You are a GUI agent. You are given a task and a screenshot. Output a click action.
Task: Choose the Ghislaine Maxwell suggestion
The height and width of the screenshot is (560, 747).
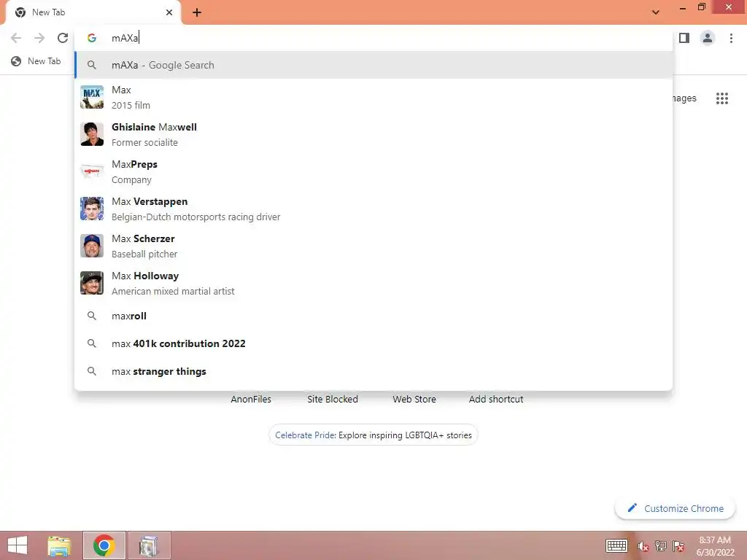tap(373, 134)
